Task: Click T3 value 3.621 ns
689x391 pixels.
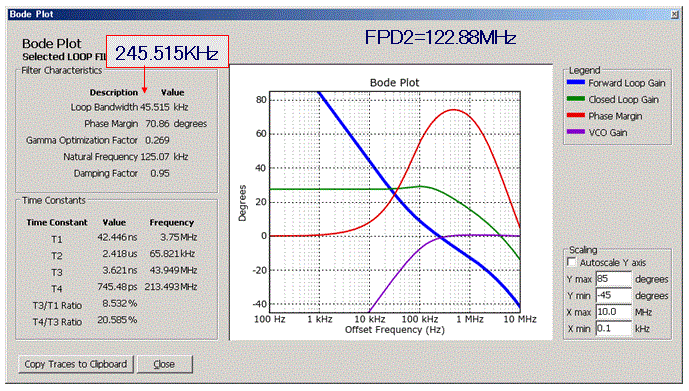Action: tap(120, 270)
